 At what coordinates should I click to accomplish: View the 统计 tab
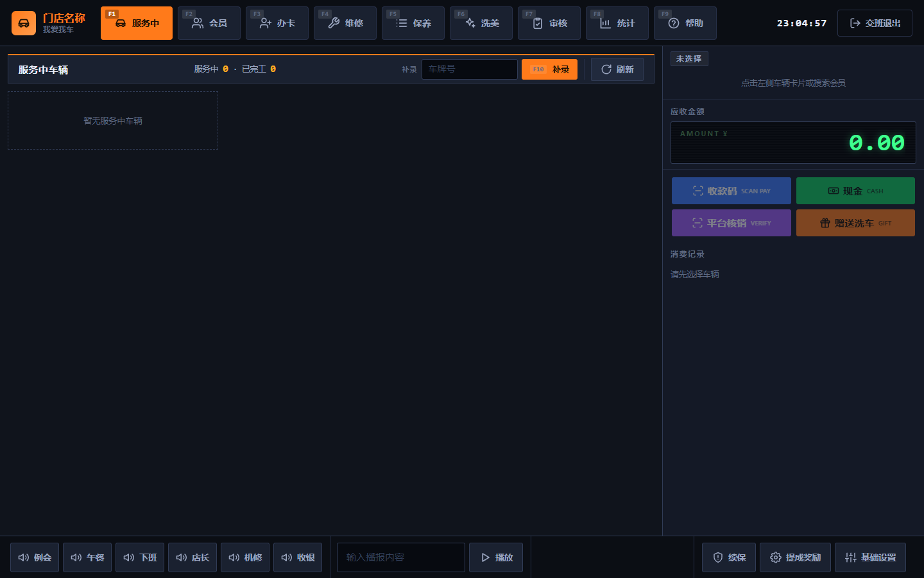point(617,23)
